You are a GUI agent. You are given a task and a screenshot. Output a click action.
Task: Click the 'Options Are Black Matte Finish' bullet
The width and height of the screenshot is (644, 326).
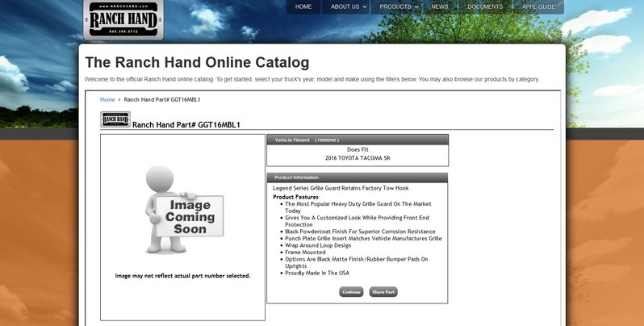click(357, 262)
